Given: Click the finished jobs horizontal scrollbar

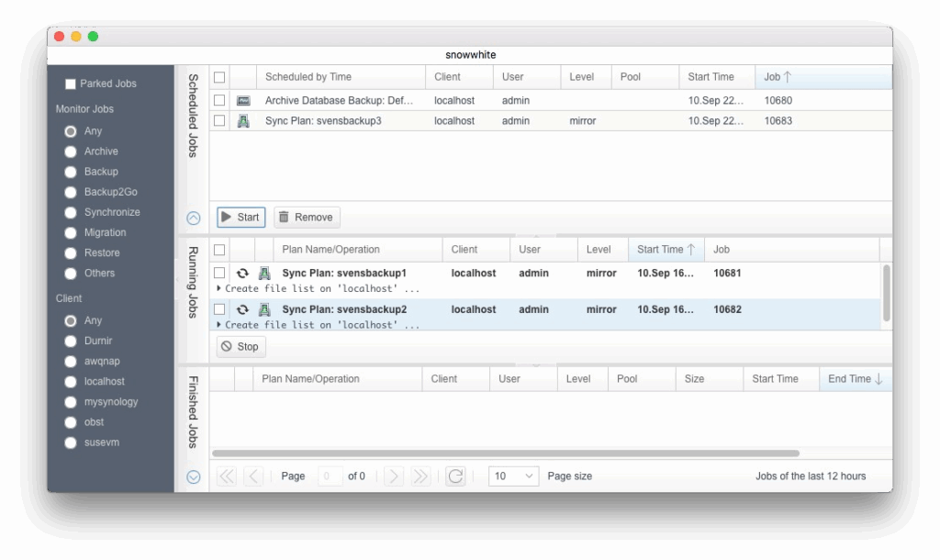Looking at the screenshot, I should [x=505, y=453].
